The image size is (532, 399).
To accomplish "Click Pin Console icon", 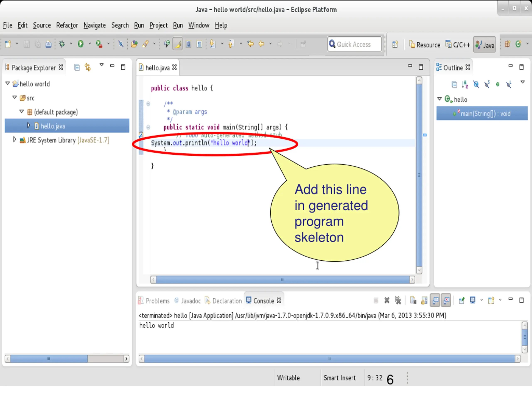I will coord(462,301).
